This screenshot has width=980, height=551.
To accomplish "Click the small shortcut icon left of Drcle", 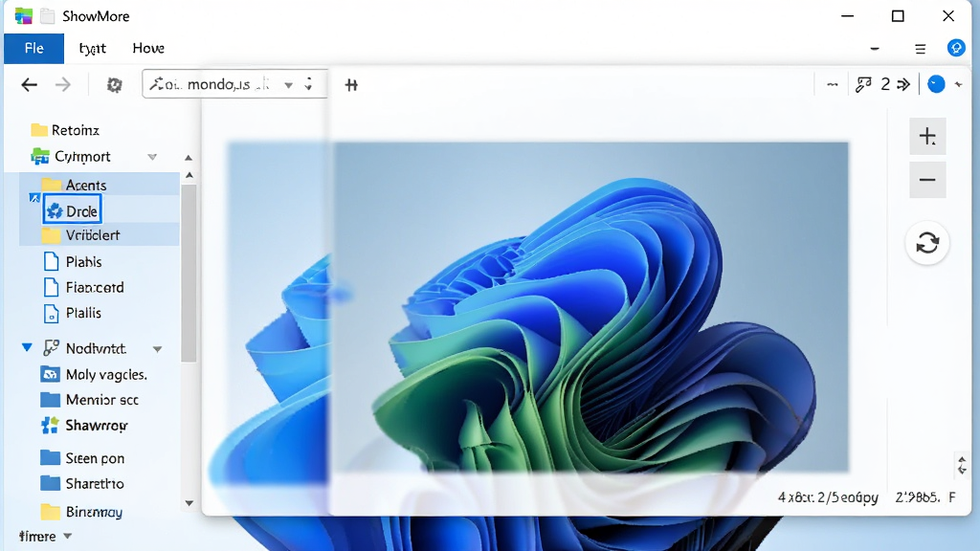I will pos(34,198).
